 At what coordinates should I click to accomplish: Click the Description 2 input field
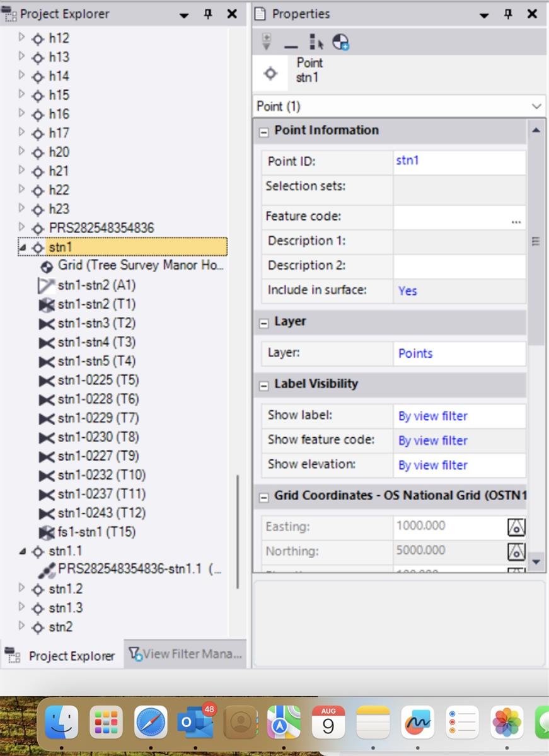459,266
